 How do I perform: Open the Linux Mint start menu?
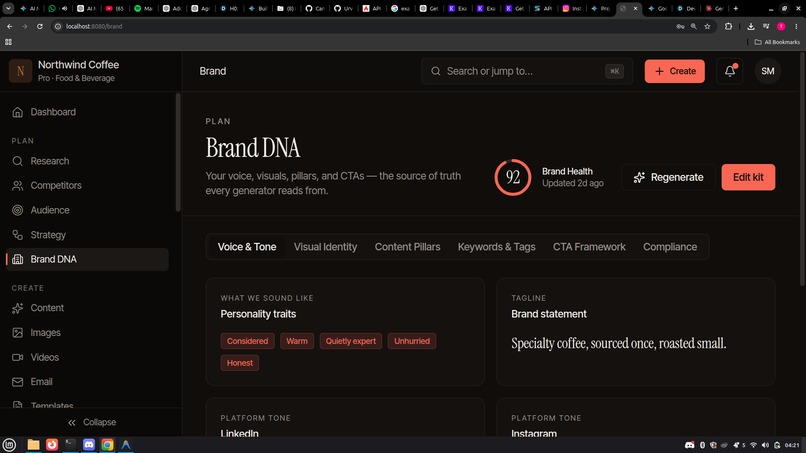coord(9,444)
